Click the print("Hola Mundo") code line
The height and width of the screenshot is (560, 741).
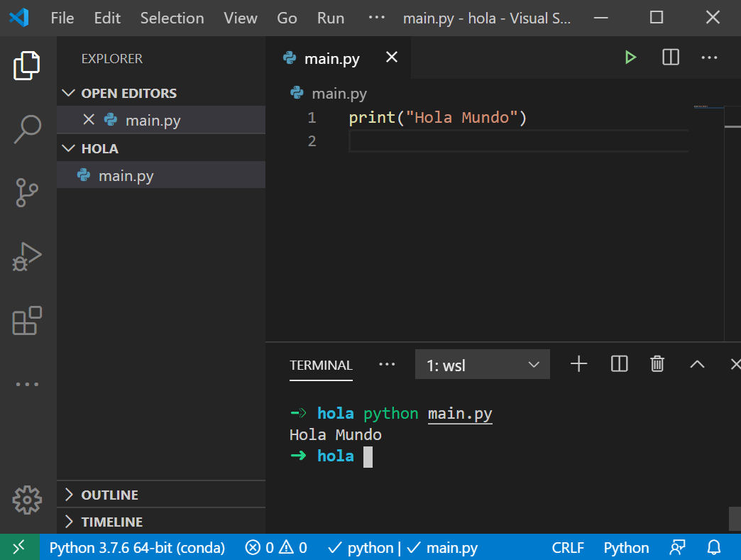pyautogui.click(x=438, y=117)
